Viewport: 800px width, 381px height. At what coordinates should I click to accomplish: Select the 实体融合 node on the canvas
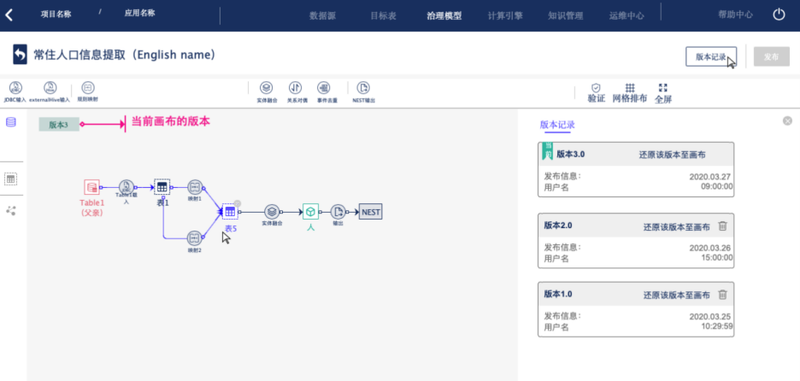[x=272, y=211]
